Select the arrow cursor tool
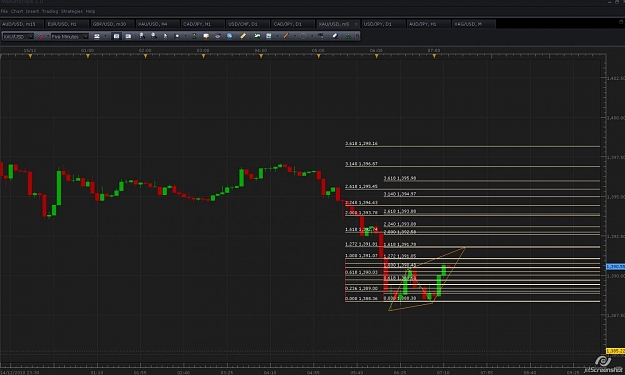The image size is (625, 375). point(165,36)
